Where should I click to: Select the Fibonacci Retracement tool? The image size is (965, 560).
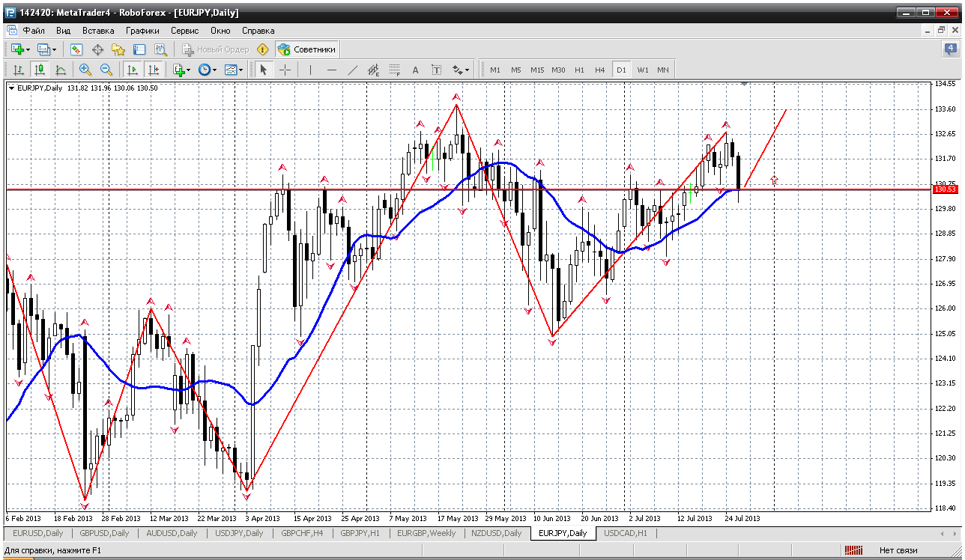click(395, 70)
